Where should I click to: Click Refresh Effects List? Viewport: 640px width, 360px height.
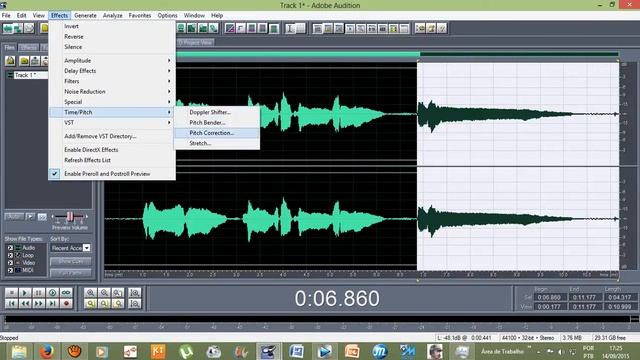112,160
